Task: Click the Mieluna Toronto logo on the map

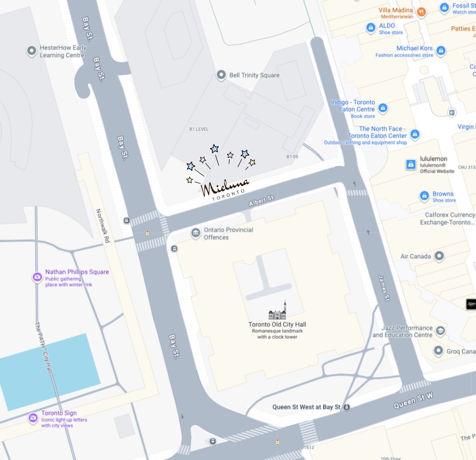Action: [221, 173]
